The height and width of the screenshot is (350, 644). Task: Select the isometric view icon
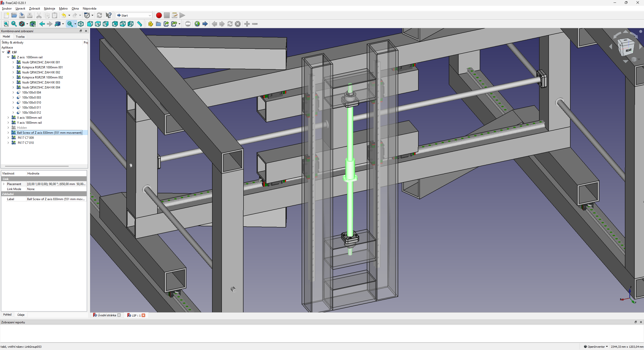pos(81,24)
